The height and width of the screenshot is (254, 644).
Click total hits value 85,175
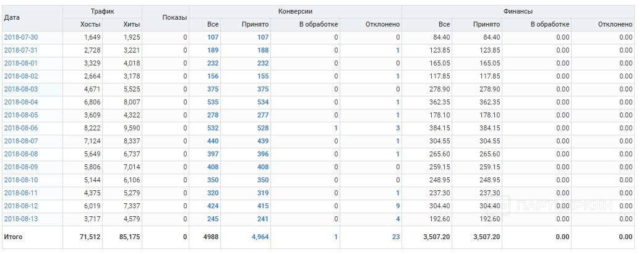(130, 237)
